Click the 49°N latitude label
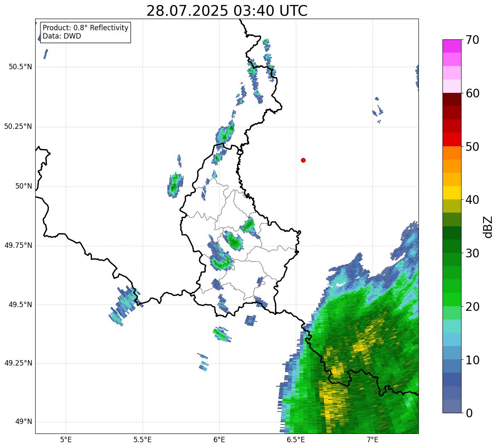 click(24, 421)
